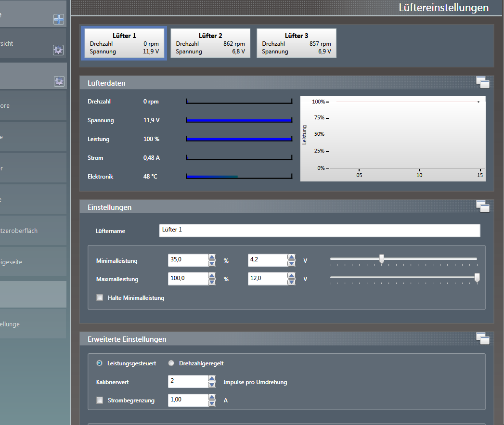Increase Maximalleistung percent with up arrow
The height and width of the screenshot is (425, 504).
(211, 275)
